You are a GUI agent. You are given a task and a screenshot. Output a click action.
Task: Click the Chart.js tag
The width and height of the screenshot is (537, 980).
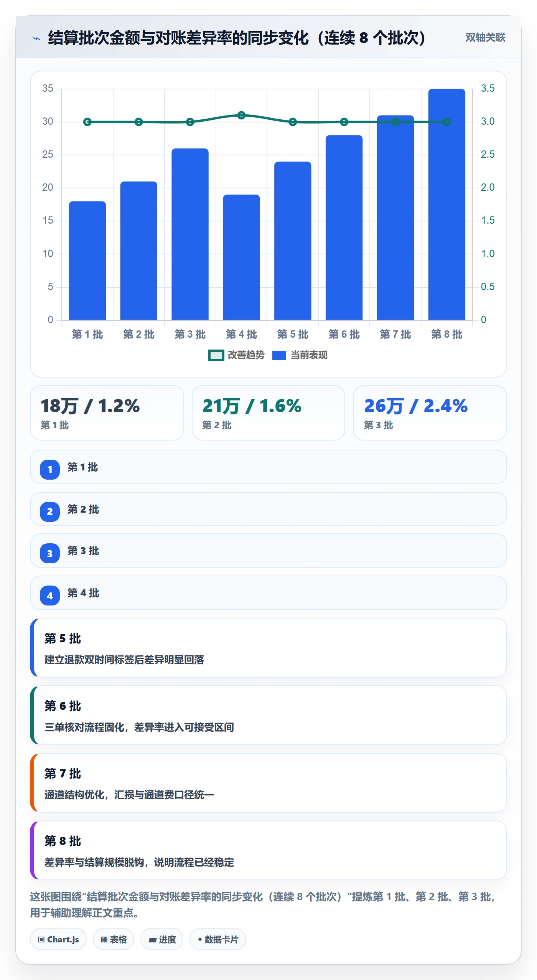58,939
